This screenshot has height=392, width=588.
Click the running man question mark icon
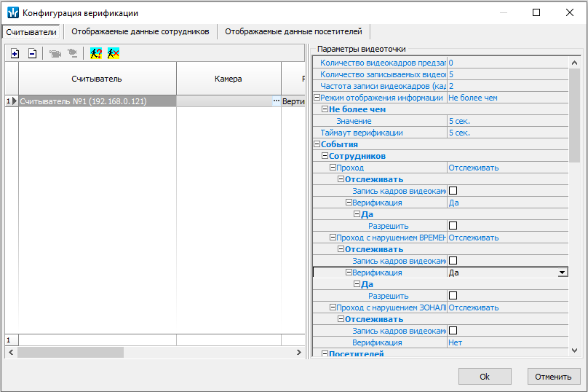(95, 53)
